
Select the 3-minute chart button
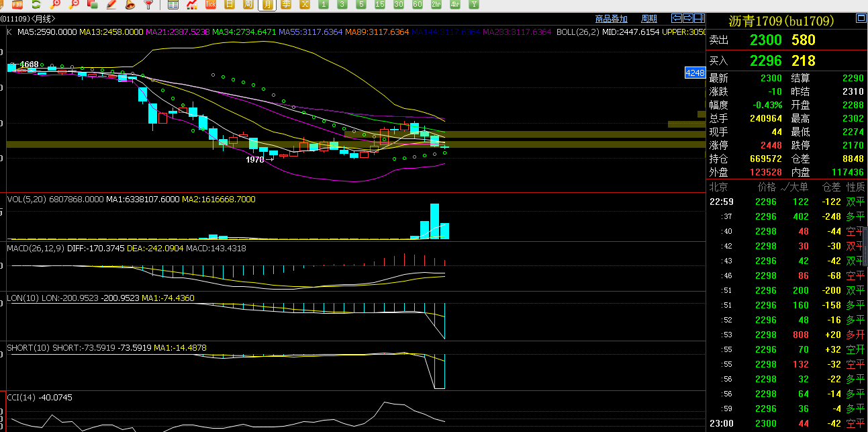[342, 4]
